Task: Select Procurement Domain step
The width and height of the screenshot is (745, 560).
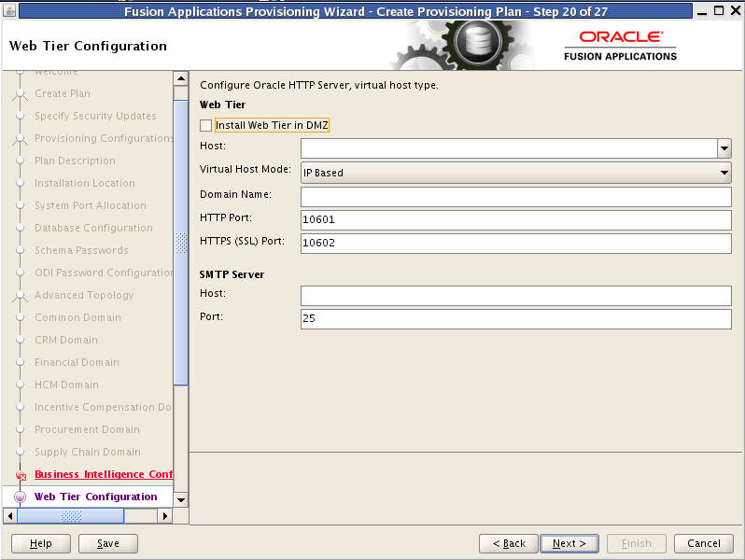Action: [x=87, y=429]
